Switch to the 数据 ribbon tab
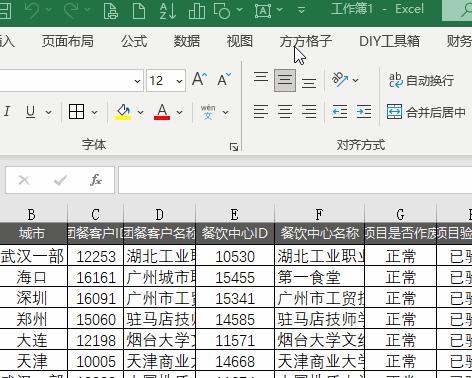472x378 pixels. tap(187, 41)
